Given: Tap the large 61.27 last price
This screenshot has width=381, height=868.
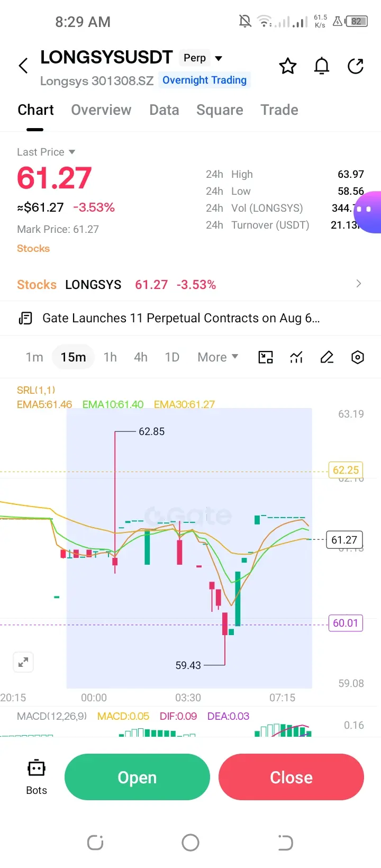Looking at the screenshot, I should click(55, 178).
